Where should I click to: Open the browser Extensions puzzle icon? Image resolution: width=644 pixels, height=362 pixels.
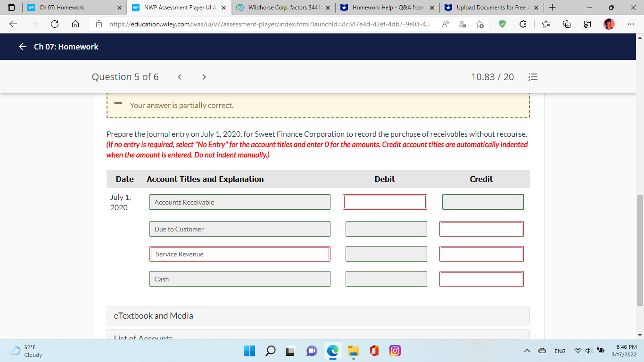coord(523,24)
